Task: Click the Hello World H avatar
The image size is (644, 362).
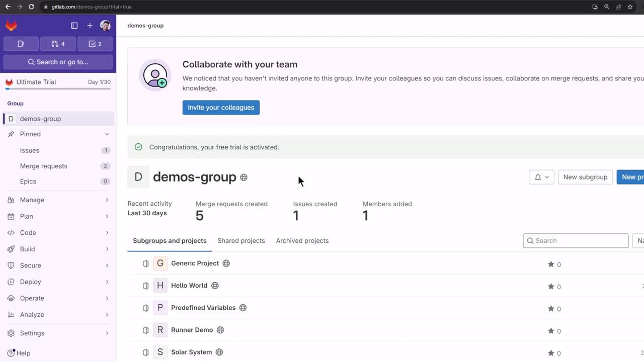Action: click(x=160, y=286)
